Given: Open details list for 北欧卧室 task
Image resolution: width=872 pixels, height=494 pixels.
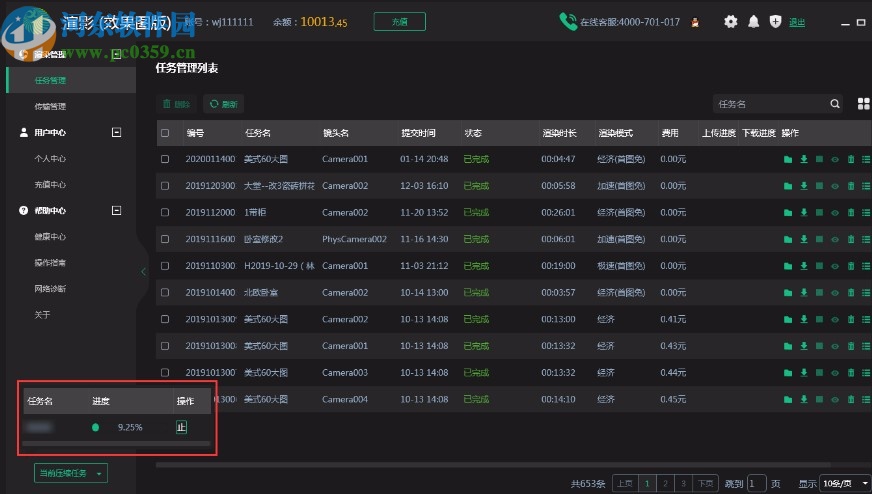Looking at the screenshot, I should (866, 293).
